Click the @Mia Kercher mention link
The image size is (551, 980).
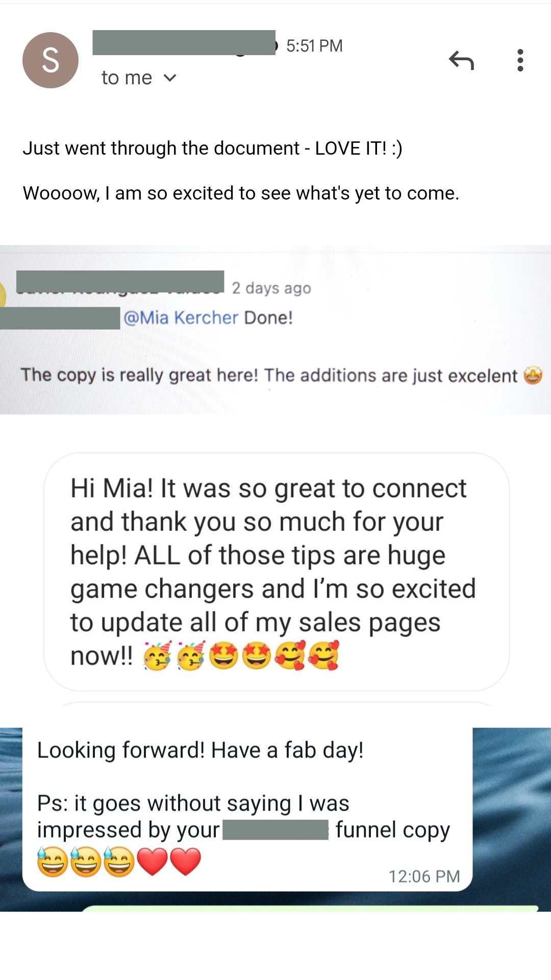pyautogui.click(x=181, y=317)
